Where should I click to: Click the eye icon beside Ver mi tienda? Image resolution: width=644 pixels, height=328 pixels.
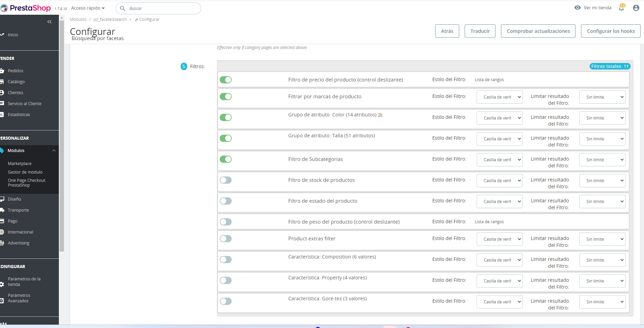tap(578, 8)
